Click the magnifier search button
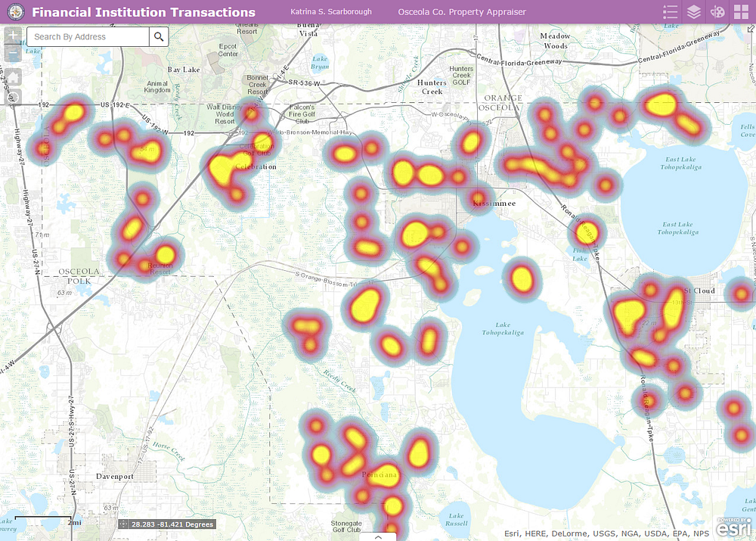The image size is (756, 541). point(159,36)
